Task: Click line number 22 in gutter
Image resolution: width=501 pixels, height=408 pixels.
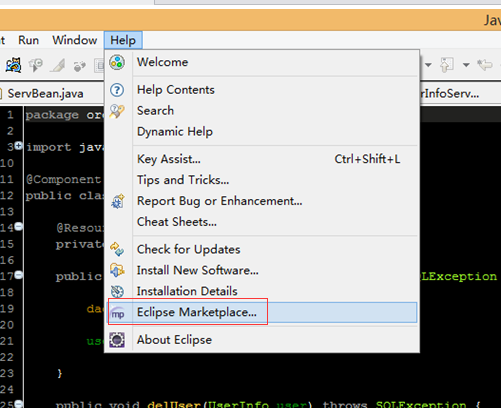Action: [x=7, y=357]
